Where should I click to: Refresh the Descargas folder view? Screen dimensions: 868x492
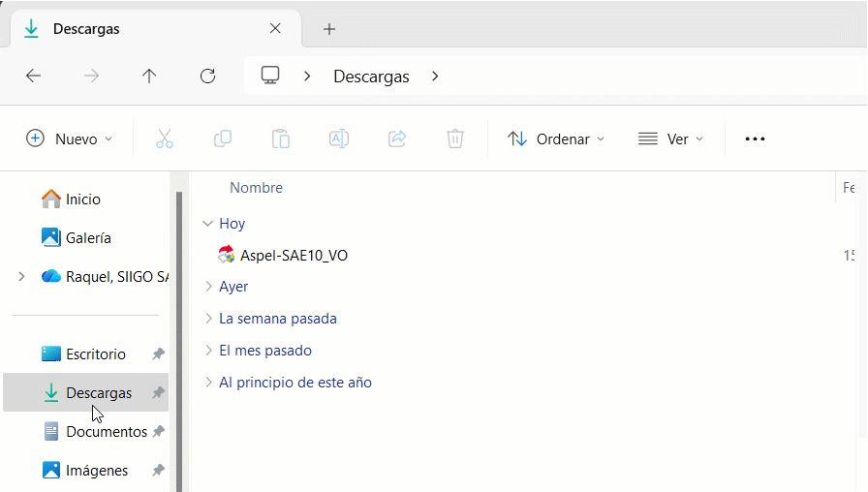[207, 76]
